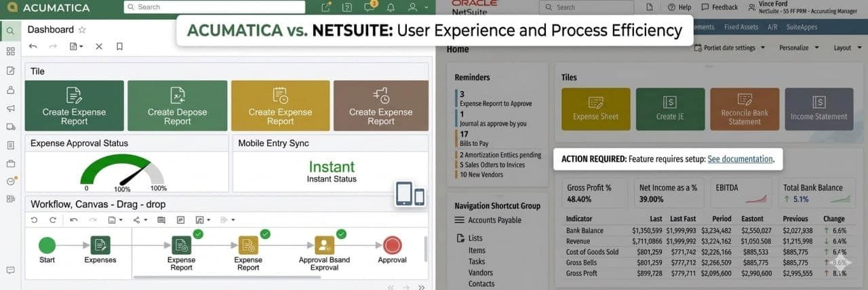
Task: Click the truck icon in Acumatica sidebar
Action: point(10,126)
